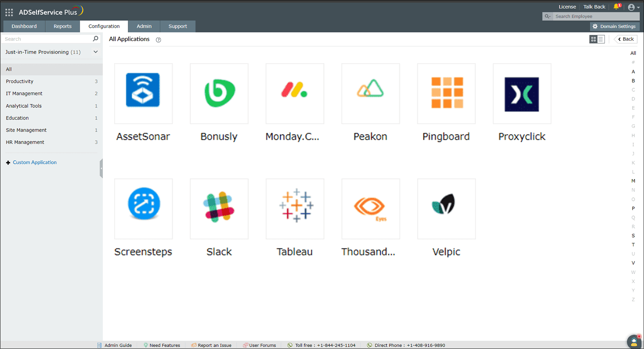
Task: Enable grid view layout
Action: tap(594, 39)
